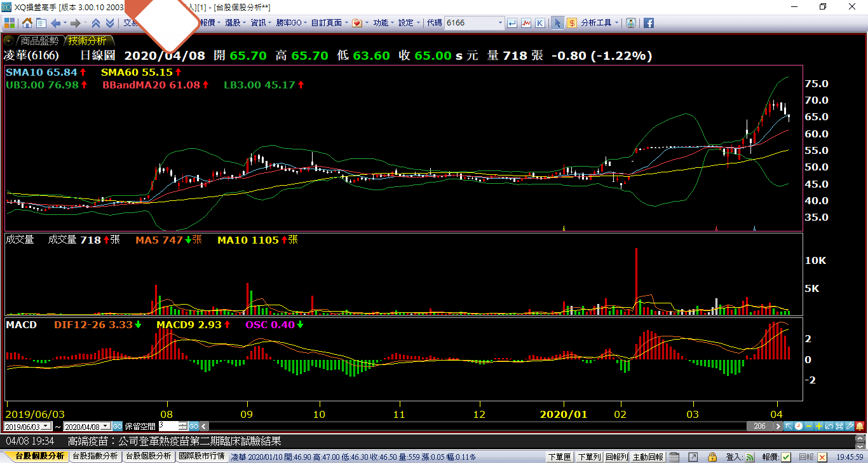Click the Home icon in toolbar
Image resolution: width=868 pixels, height=463 pixels.
click(x=27, y=23)
